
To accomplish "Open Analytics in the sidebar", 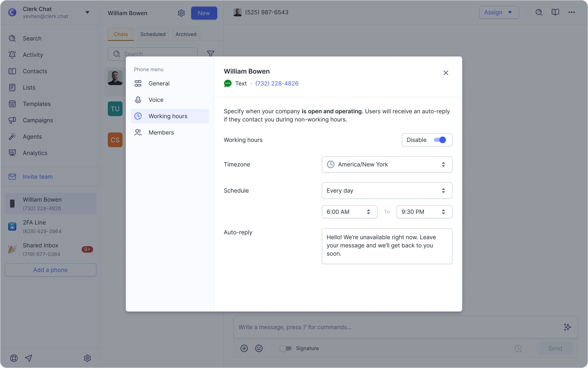I will [51, 153].
